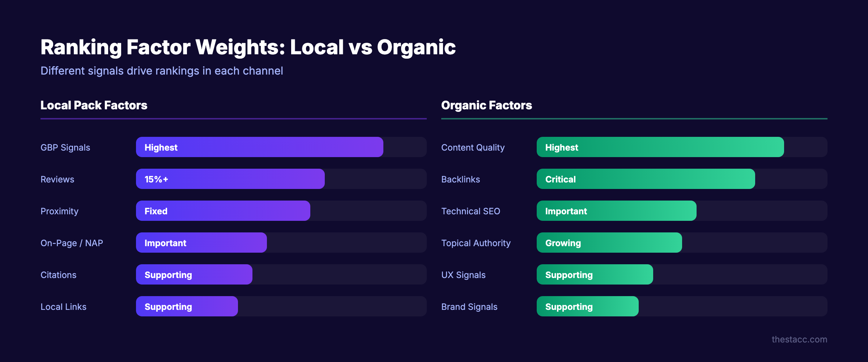Select the Proximity label
The image size is (868, 362).
[x=59, y=211]
